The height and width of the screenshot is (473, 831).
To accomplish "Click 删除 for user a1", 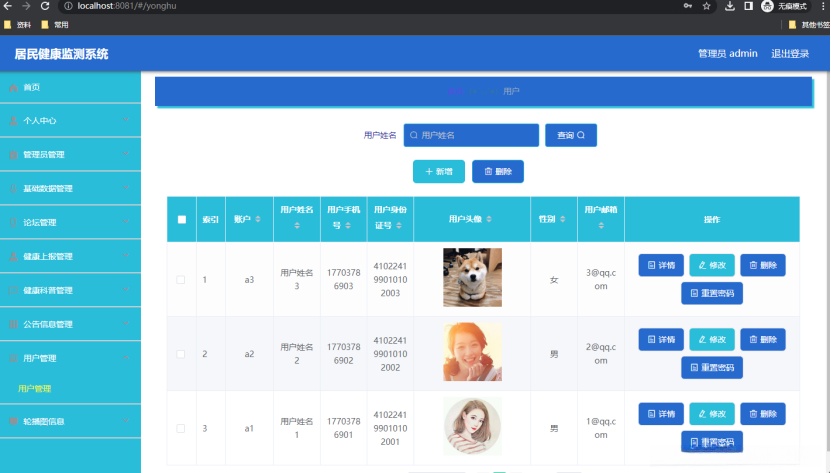I will 763,414.
